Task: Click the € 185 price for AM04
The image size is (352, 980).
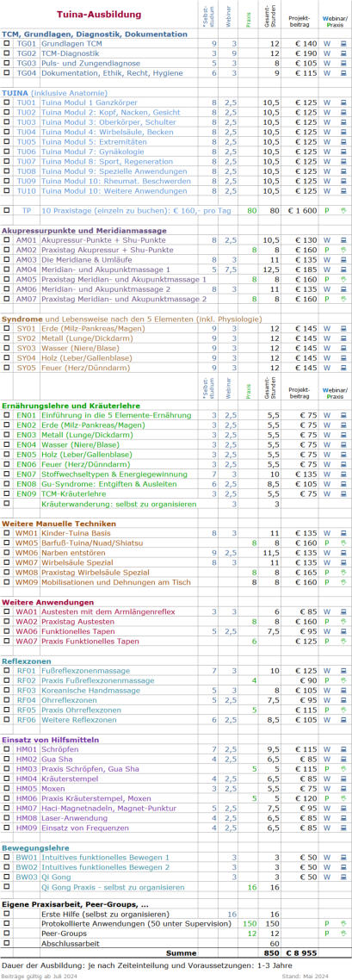Action: pos(306,270)
